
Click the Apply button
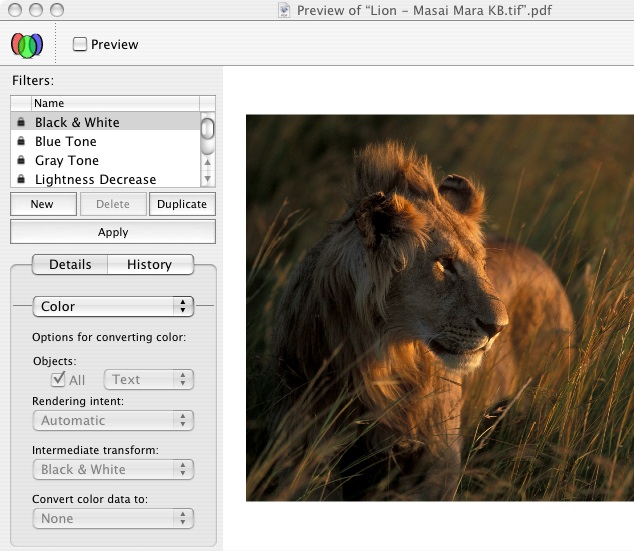click(x=113, y=232)
